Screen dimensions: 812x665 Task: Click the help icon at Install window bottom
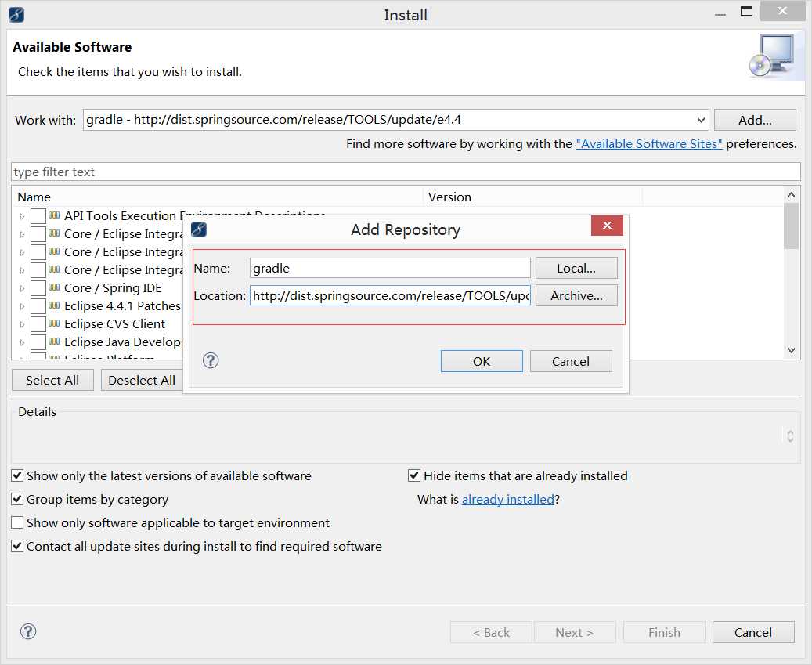(x=28, y=631)
